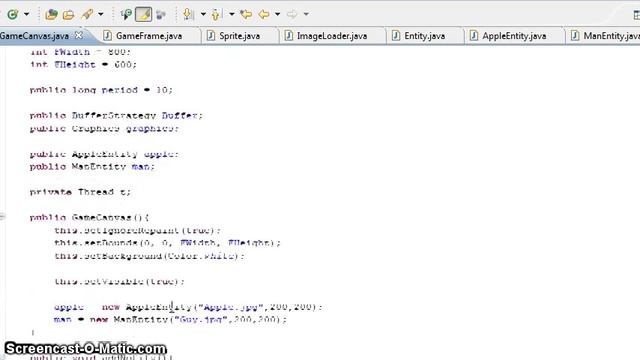The image size is (640, 360).
Task: Switch to the ManEntity.java tab
Action: pos(611,36)
